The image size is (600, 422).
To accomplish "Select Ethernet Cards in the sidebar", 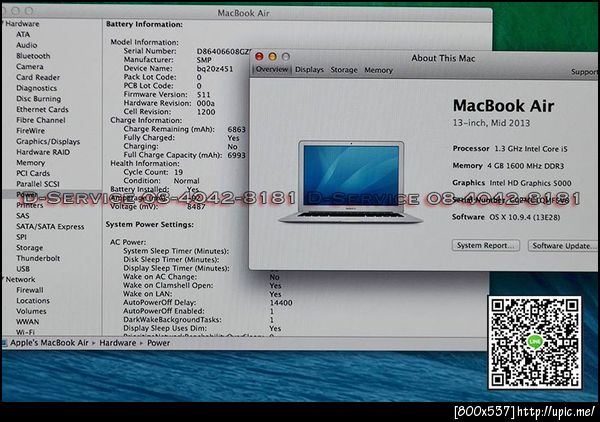I will (42, 109).
